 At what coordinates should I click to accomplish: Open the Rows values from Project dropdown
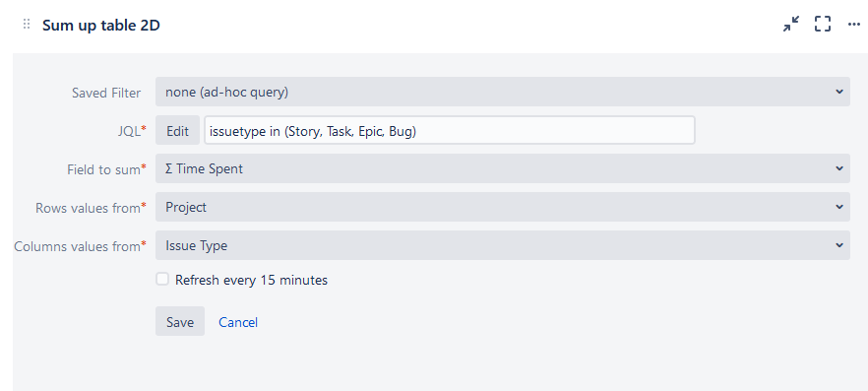point(503,207)
